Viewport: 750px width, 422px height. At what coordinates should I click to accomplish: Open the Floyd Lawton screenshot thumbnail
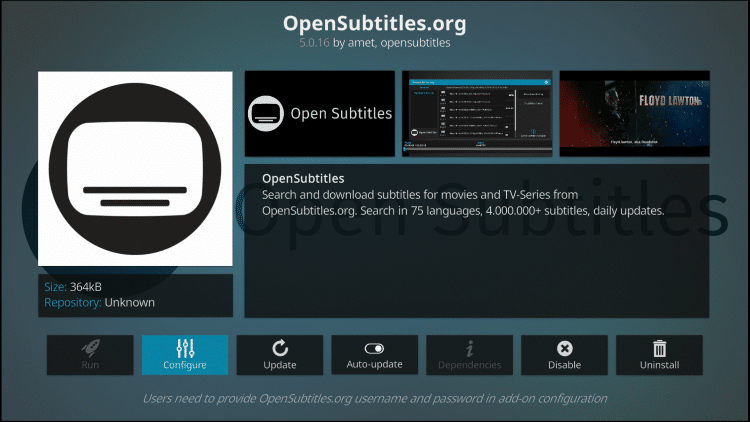click(634, 113)
